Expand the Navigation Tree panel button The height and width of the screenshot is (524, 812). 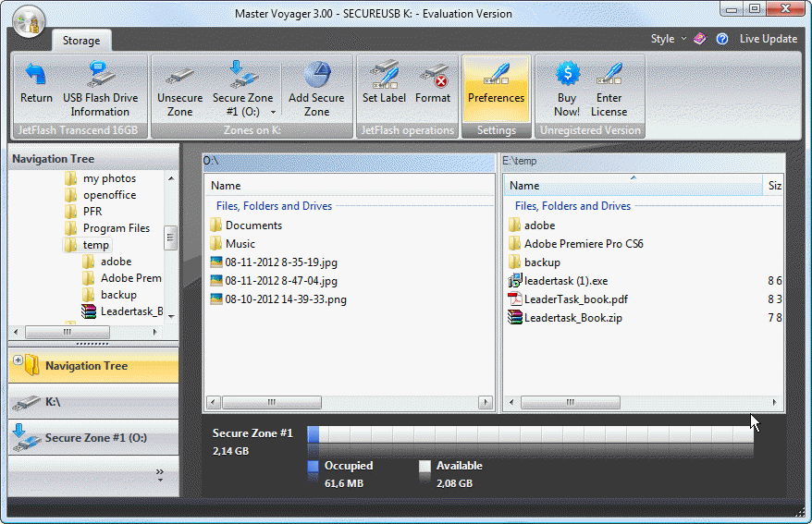[x=93, y=366]
